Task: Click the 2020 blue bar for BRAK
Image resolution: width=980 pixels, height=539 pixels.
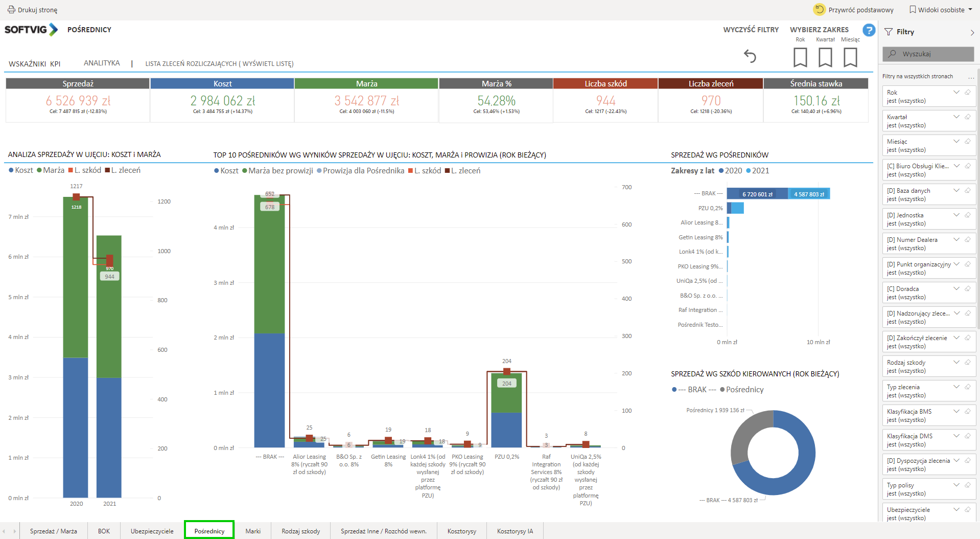Action: tap(757, 194)
